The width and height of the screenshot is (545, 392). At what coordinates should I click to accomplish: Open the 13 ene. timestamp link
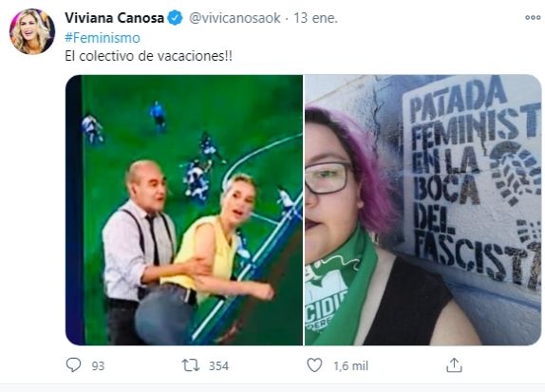coord(315,18)
